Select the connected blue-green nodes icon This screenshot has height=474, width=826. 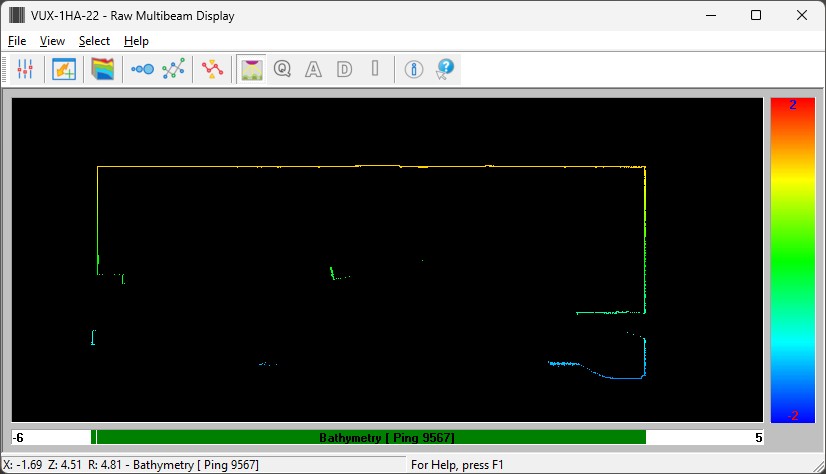coord(174,70)
